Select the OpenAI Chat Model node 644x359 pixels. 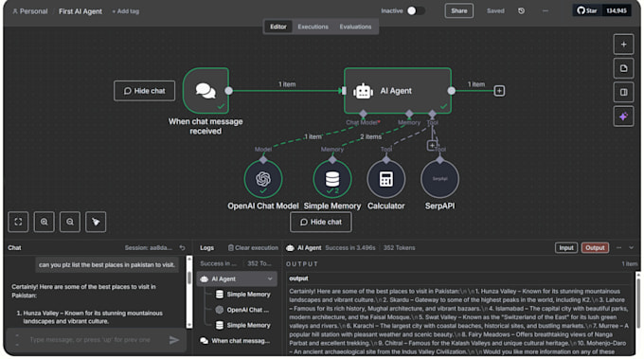[263, 179]
